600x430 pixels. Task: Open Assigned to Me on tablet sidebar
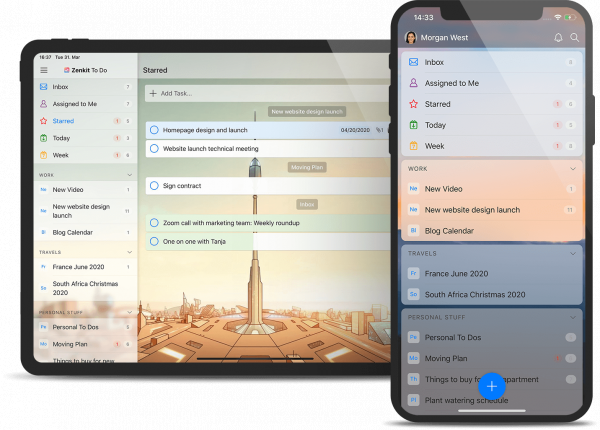pos(76,104)
